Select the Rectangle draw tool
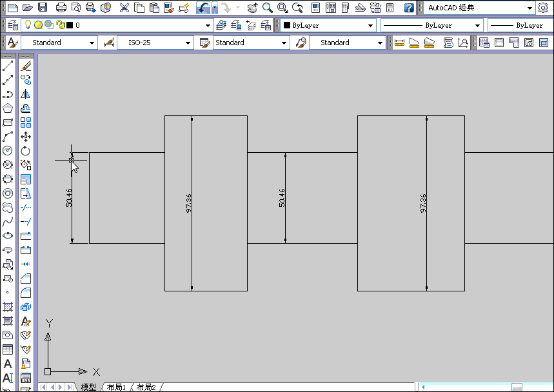 pos(8,122)
